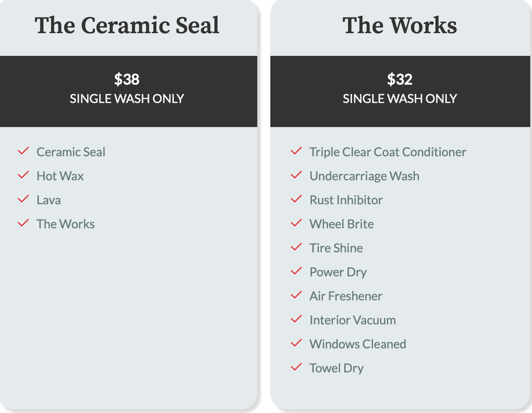Click the $32 price label
Viewport: 532px width, 413px height.
[x=400, y=79]
